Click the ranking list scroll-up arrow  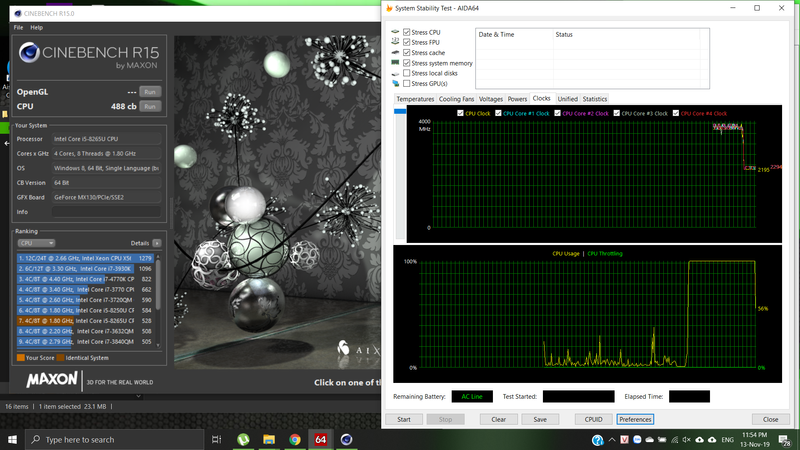point(158,256)
